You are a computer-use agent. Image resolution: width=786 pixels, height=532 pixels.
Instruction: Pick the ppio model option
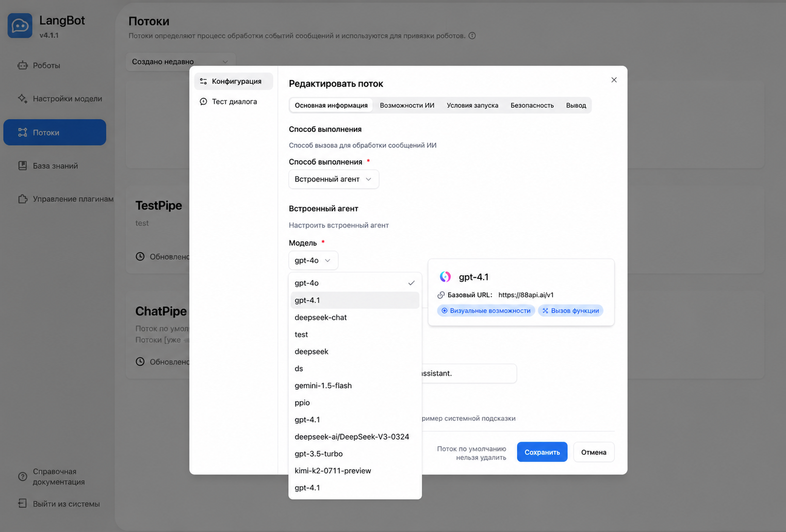(x=355, y=402)
